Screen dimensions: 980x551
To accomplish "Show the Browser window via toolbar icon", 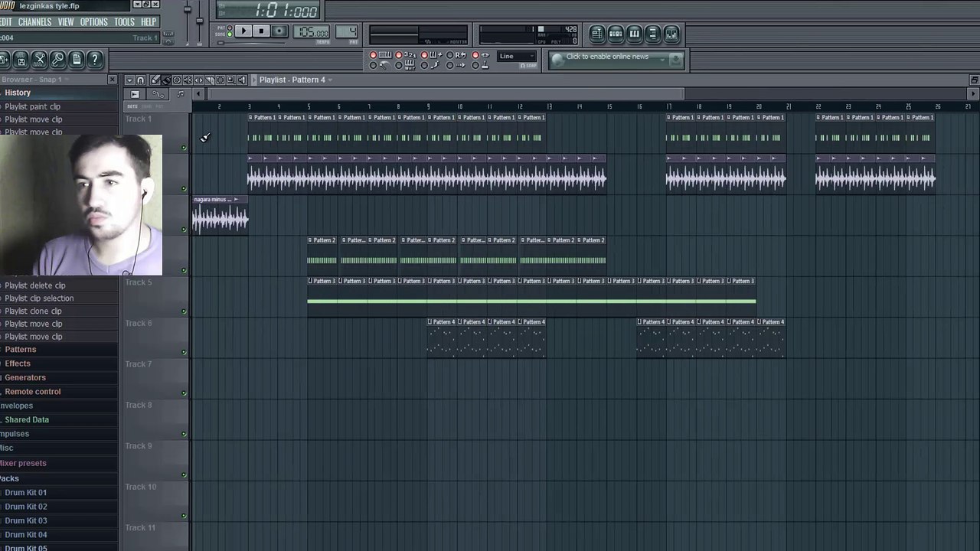I will [652, 34].
